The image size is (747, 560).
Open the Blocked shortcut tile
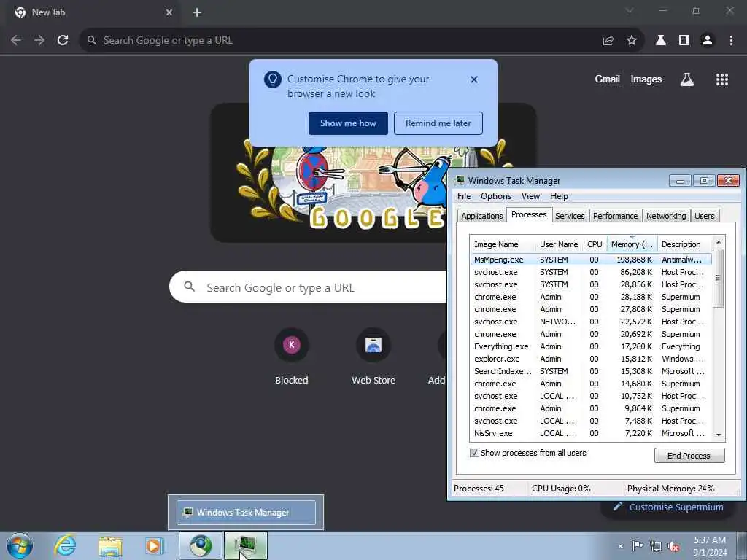click(x=292, y=356)
